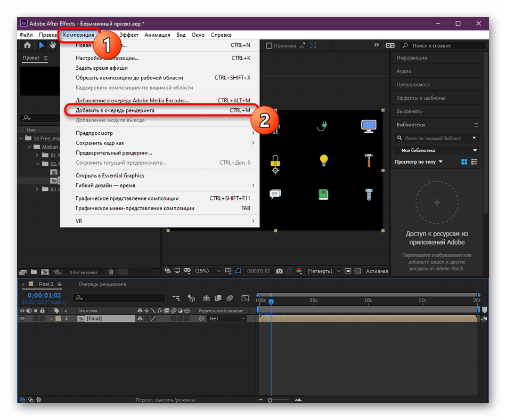
Task: Enable frame blending icon in timeline
Action: [x=218, y=298]
